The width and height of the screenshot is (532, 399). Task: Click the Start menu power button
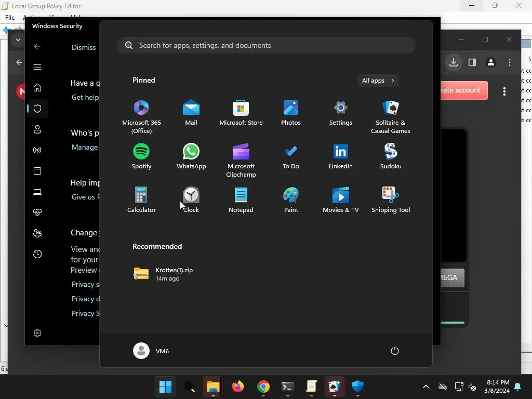pos(395,351)
